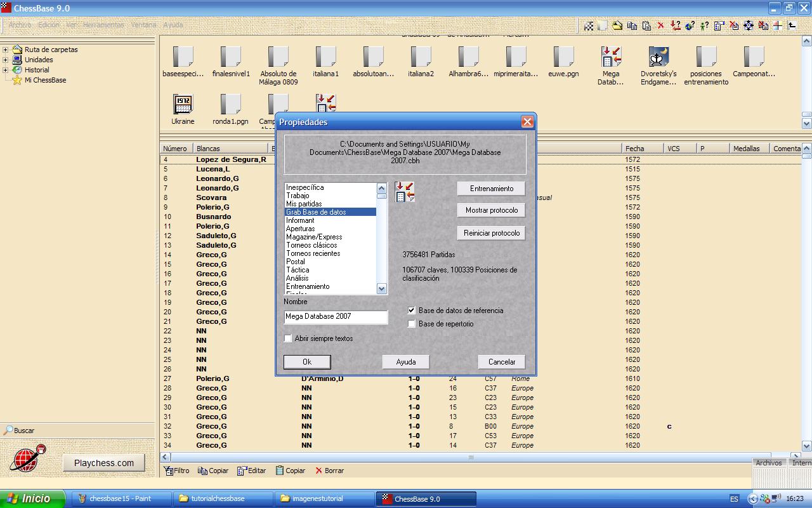Click the Playchess globe logo icon
The height and width of the screenshot is (508, 812).
tap(28, 458)
